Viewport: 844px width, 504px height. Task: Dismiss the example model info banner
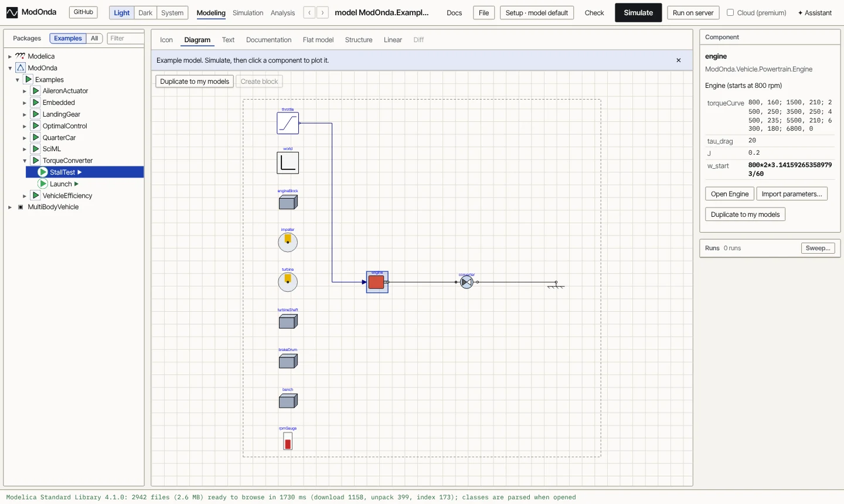[679, 60]
